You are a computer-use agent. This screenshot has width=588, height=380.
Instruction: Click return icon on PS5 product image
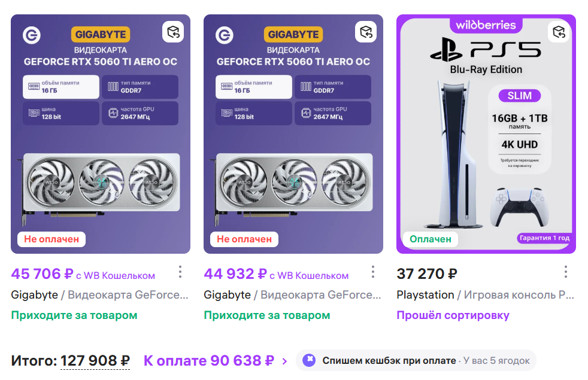point(559,32)
